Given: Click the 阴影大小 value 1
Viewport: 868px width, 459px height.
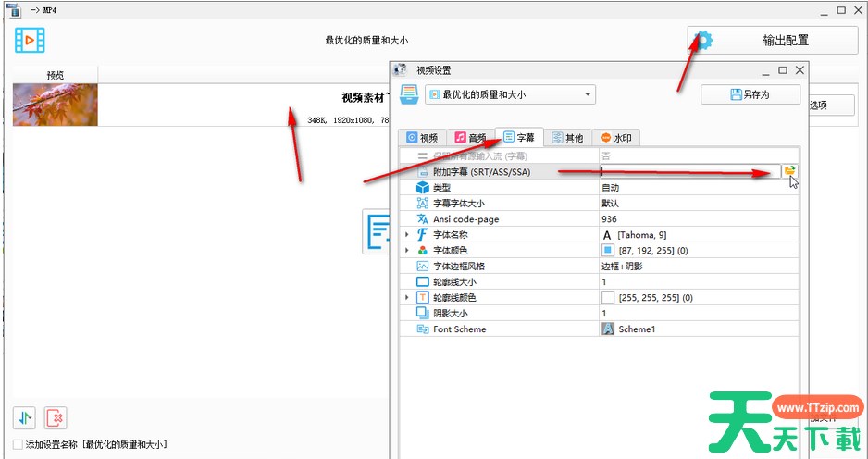Looking at the screenshot, I should (x=604, y=314).
